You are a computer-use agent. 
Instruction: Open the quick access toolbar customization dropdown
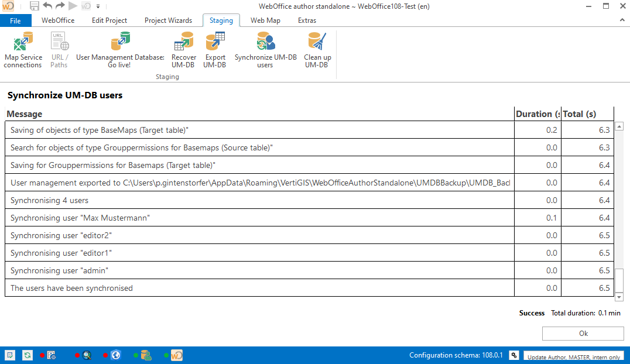(x=98, y=6)
